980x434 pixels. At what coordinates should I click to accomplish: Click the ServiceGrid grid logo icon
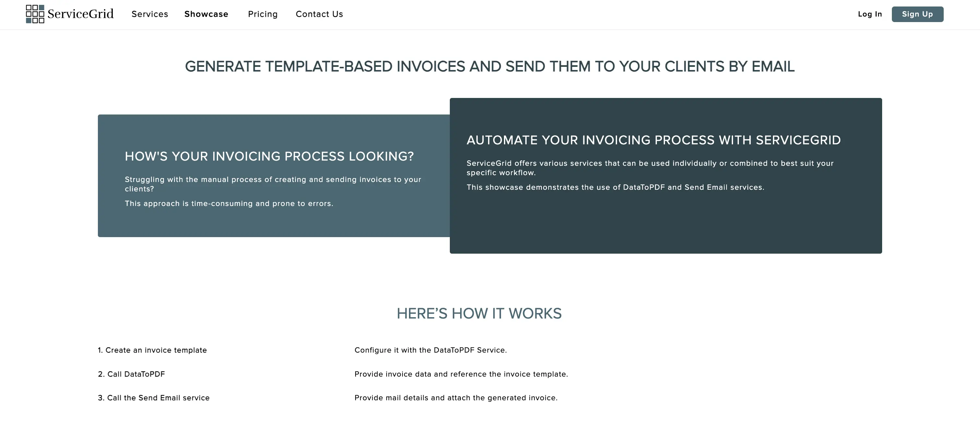pyautogui.click(x=35, y=14)
